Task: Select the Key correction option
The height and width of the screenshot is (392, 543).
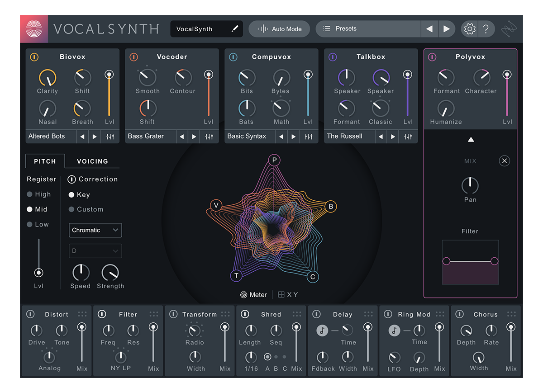Action: [79, 195]
